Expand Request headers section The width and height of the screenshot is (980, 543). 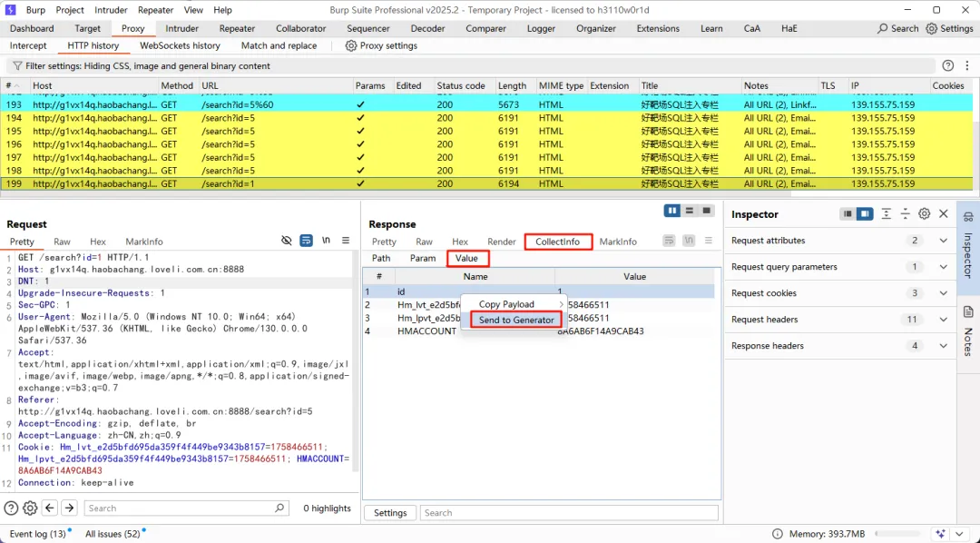[943, 319]
